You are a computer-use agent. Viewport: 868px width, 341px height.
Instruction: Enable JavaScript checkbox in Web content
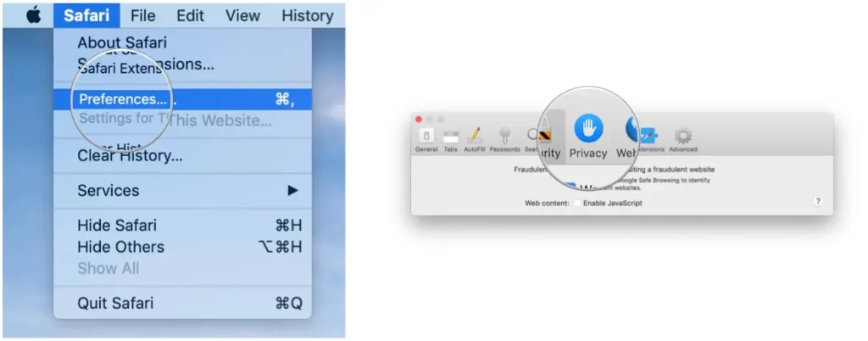pos(576,204)
